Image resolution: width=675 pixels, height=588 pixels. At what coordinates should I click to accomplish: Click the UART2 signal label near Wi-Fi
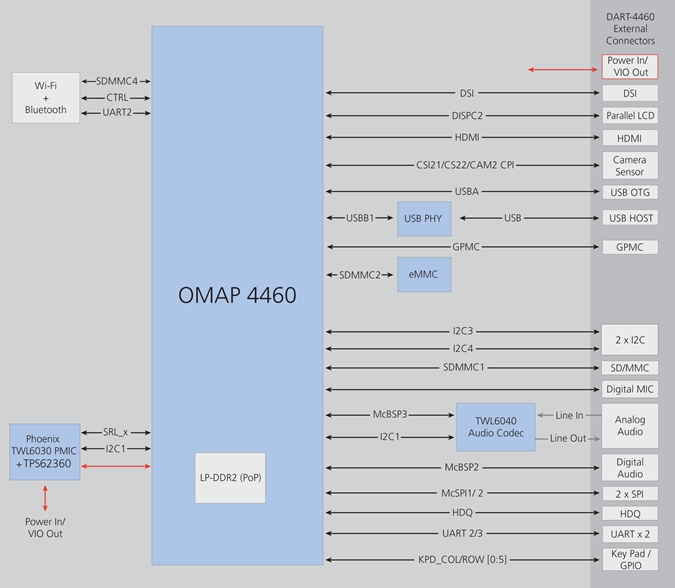(117, 112)
